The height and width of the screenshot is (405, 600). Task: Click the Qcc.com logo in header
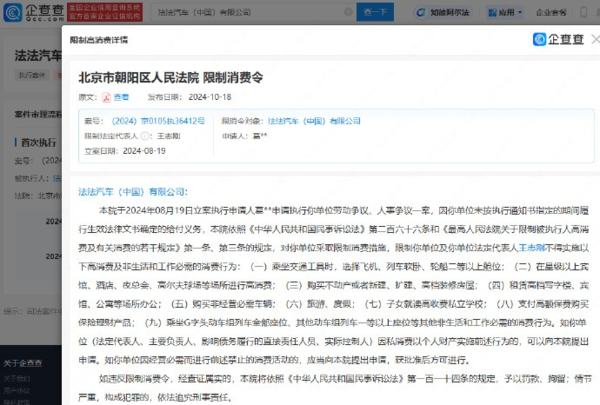pos(33,12)
